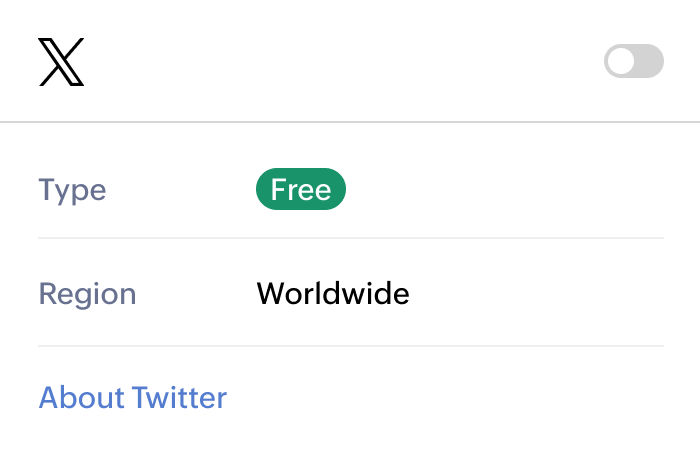Click the X icon in the card header
This screenshot has height=462, width=700.
point(61,62)
